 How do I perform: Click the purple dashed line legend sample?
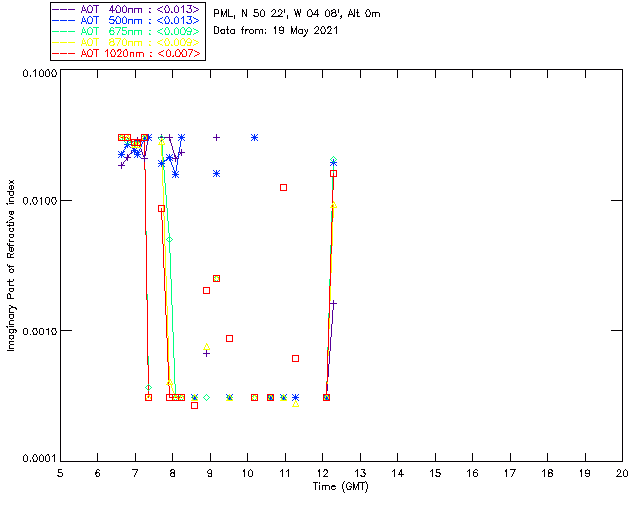click(x=64, y=9)
